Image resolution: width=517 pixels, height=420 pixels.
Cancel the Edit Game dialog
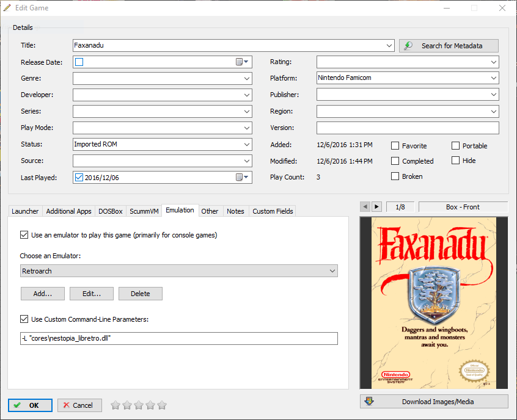tap(79, 405)
